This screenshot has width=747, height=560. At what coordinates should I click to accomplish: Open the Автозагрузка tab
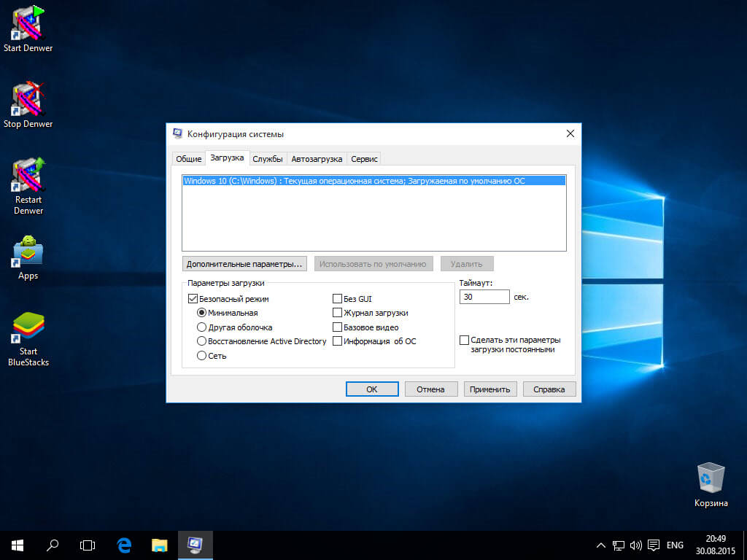coord(317,159)
